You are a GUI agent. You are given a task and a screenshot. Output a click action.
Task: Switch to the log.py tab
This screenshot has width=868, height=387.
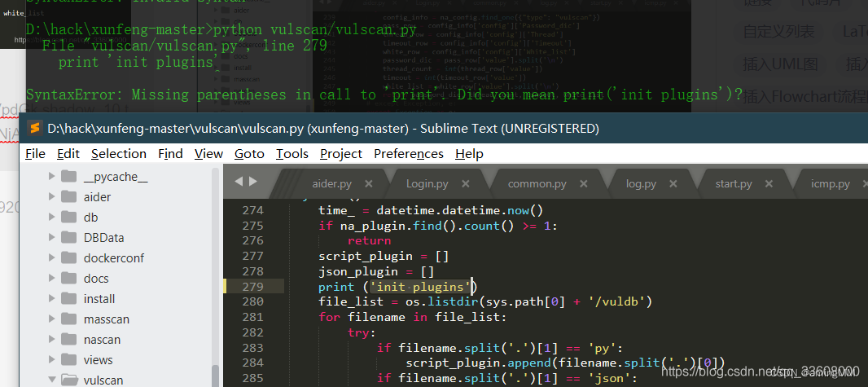click(641, 184)
